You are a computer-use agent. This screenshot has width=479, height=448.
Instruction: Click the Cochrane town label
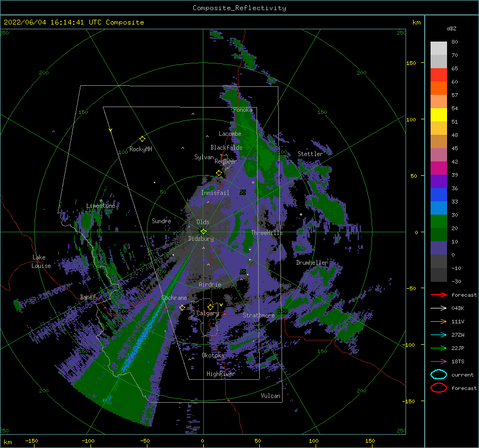point(174,298)
